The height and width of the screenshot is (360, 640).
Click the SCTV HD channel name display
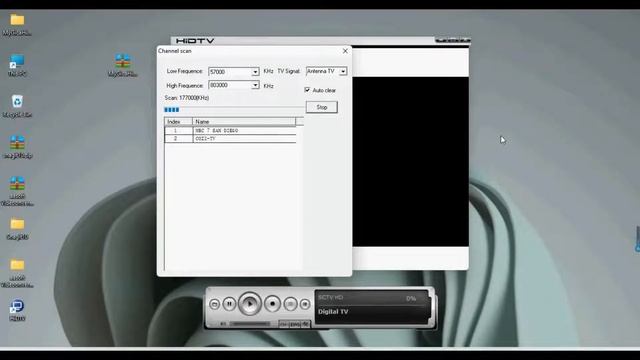(331, 298)
